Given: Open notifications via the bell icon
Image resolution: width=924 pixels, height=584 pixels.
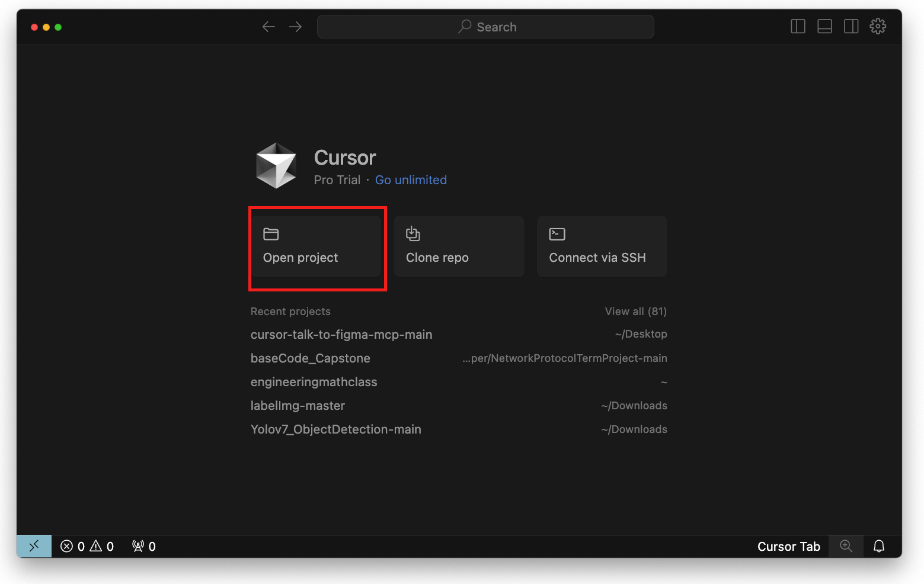Looking at the screenshot, I should 879,546.
